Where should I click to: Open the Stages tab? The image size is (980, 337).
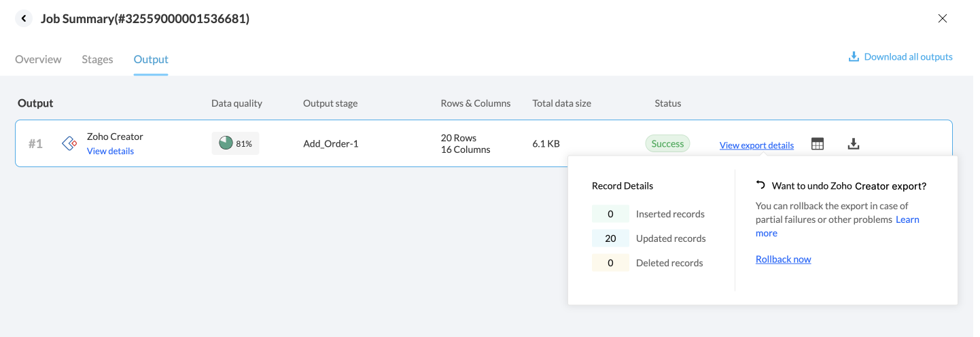tap(97, 59)
